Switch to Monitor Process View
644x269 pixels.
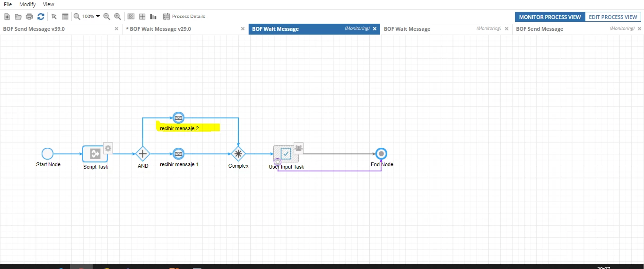[550, 17]
